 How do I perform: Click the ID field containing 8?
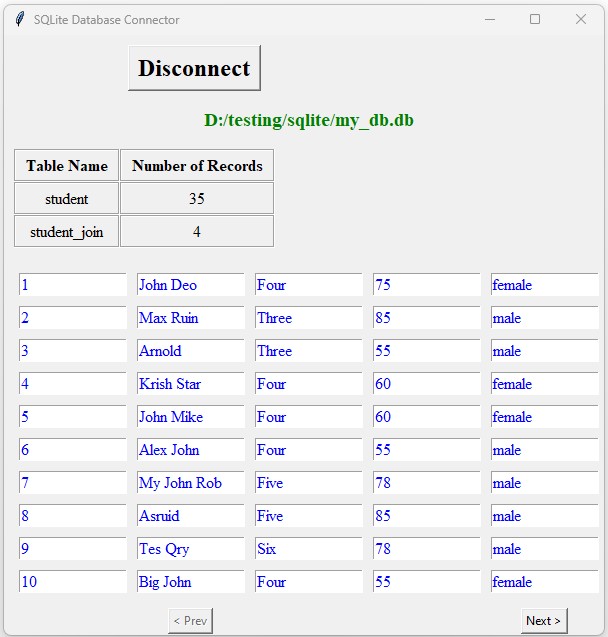tap(73, 516)
